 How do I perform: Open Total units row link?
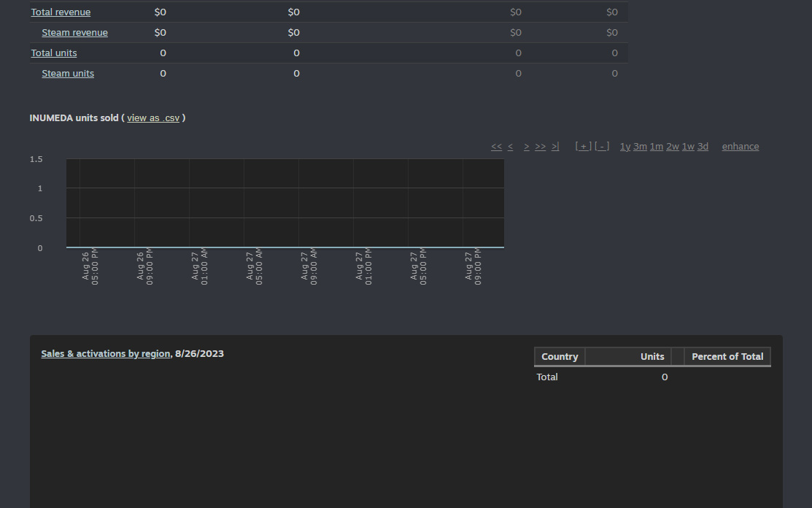point(54,53)
